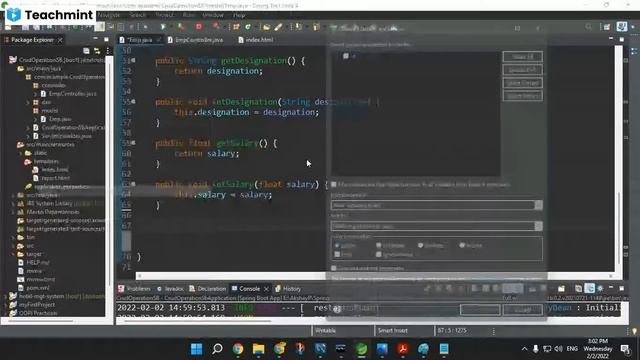Switch to EmpController.java editor tab
The height and width of the screenshot is (360, 640).
195,40
